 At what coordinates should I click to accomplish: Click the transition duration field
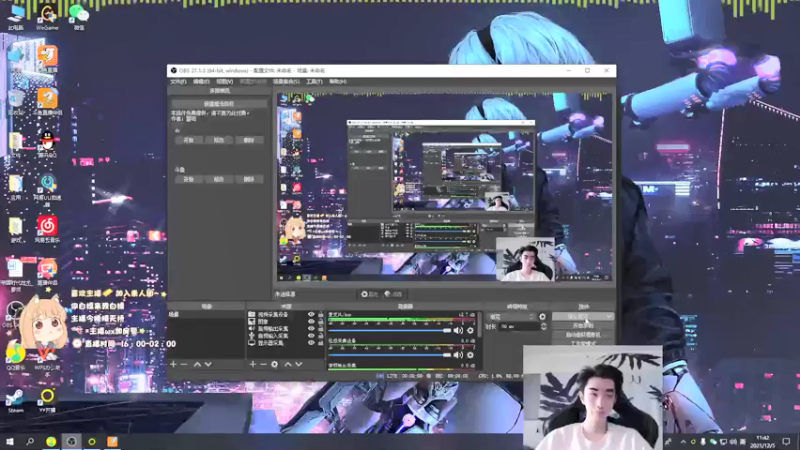tap(519, 326)
